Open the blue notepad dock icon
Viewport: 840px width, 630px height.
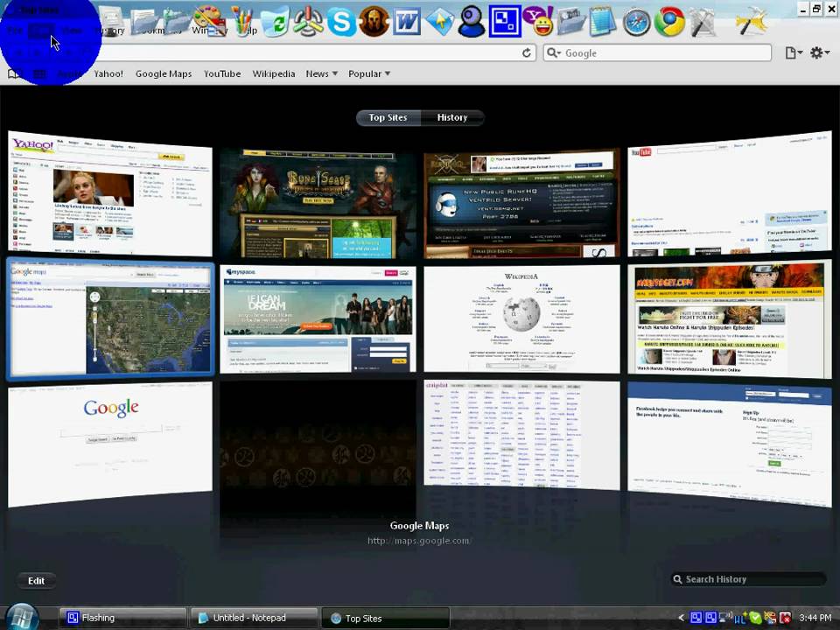tap(602, 21)
